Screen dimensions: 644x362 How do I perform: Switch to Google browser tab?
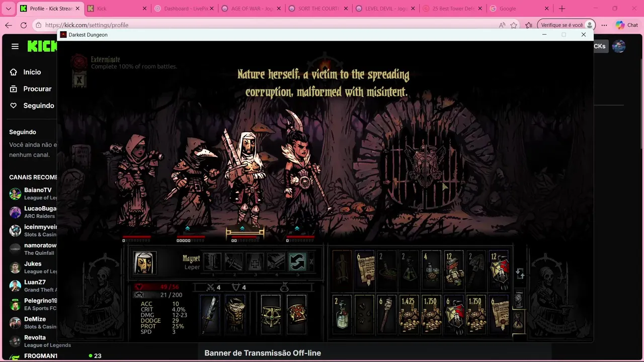point(519,9)
